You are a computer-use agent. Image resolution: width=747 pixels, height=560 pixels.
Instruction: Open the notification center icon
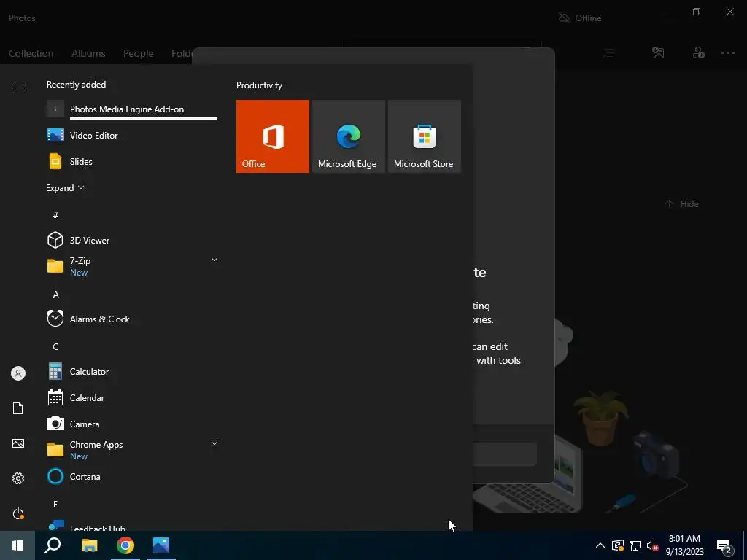click(x=724, y=546)
